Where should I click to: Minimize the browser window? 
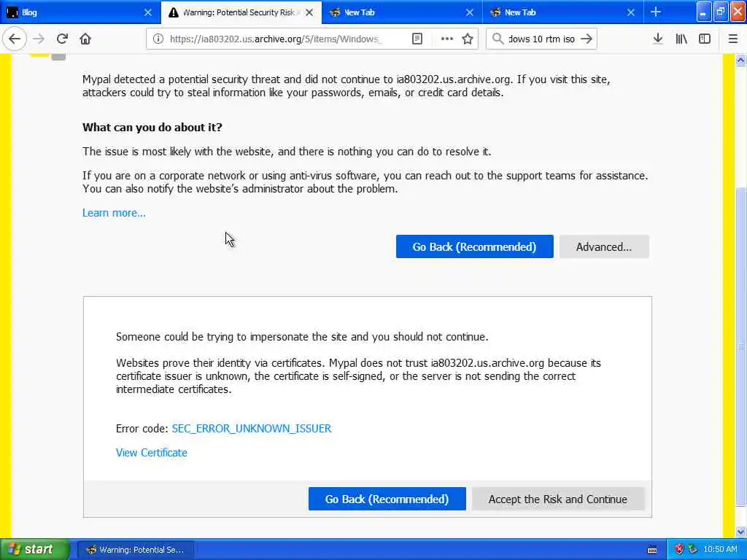[704, 12]
